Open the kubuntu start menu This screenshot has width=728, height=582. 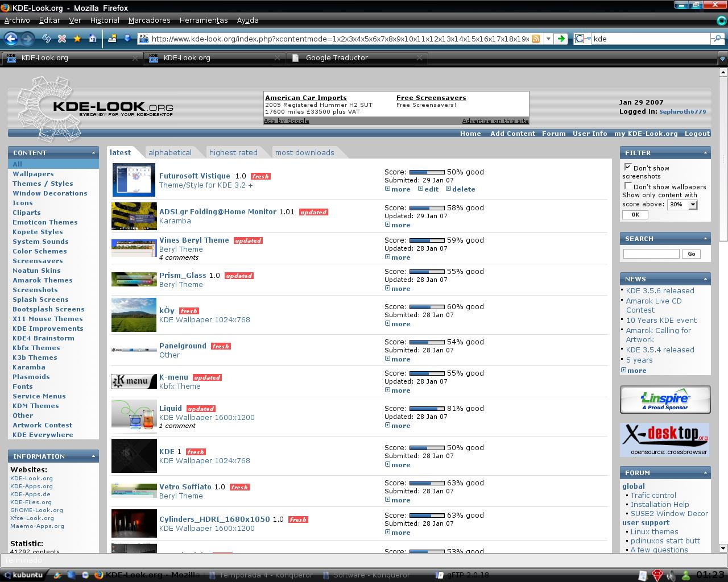[x=23, y=575]
